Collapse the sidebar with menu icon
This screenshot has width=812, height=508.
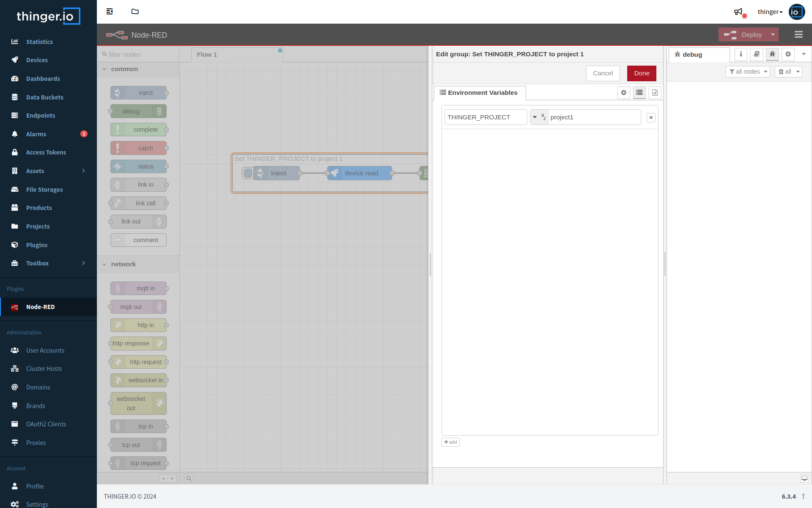point(110,11)
